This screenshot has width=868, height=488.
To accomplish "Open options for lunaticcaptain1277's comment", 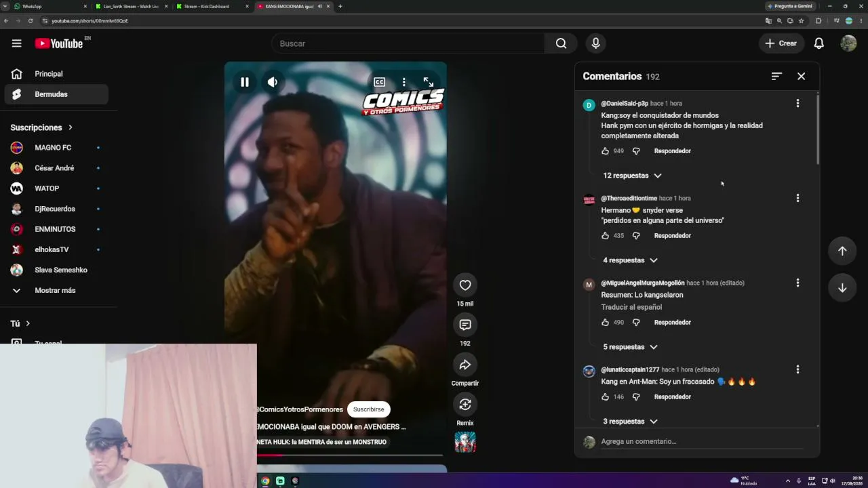I will [x=797, y=369].
